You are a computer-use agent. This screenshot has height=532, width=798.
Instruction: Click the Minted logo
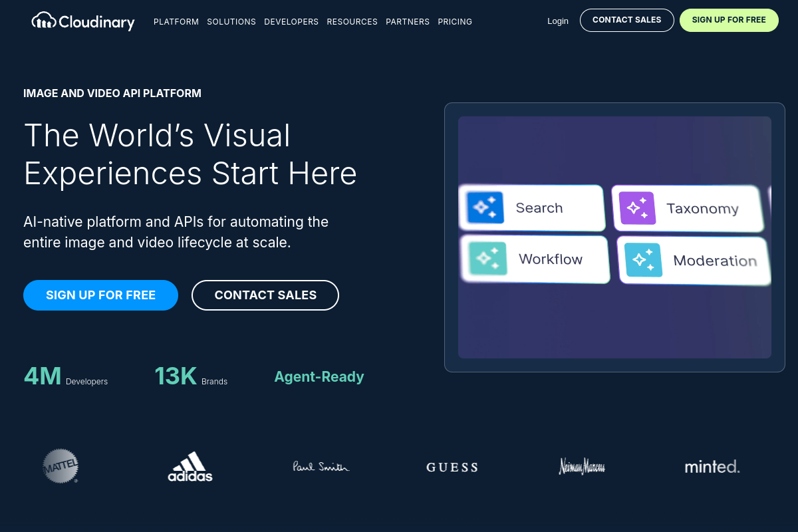point(712,467)
